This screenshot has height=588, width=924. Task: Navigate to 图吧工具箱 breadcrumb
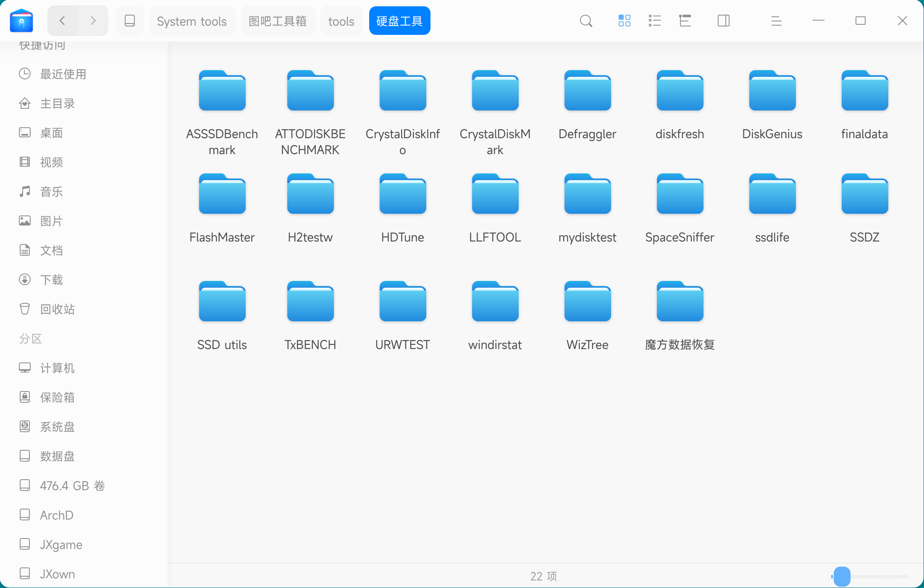(x=278, y=21)
